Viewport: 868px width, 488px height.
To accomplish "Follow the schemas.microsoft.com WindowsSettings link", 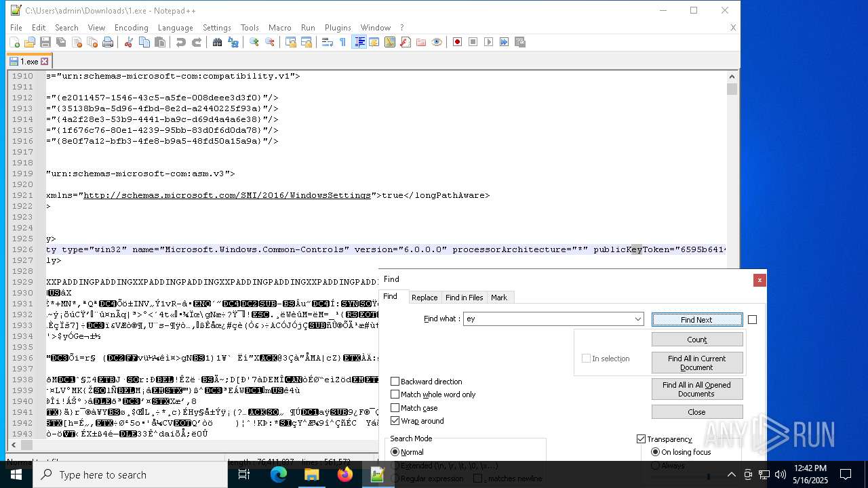I will pos(227,195).
